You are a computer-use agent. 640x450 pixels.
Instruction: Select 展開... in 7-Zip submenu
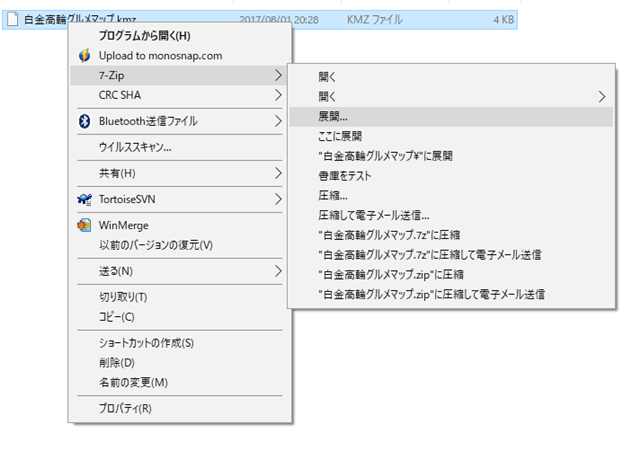tap(451, 117)
